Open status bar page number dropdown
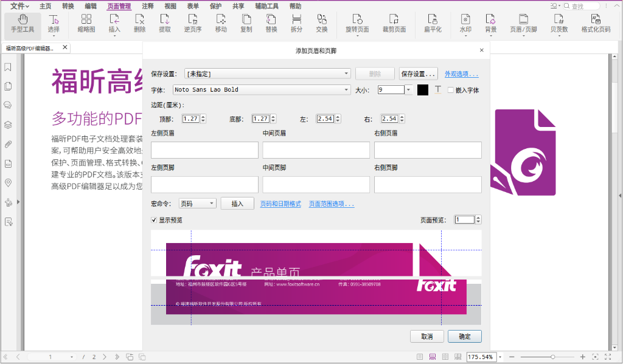Screen dimensions: 623x364 72,357
